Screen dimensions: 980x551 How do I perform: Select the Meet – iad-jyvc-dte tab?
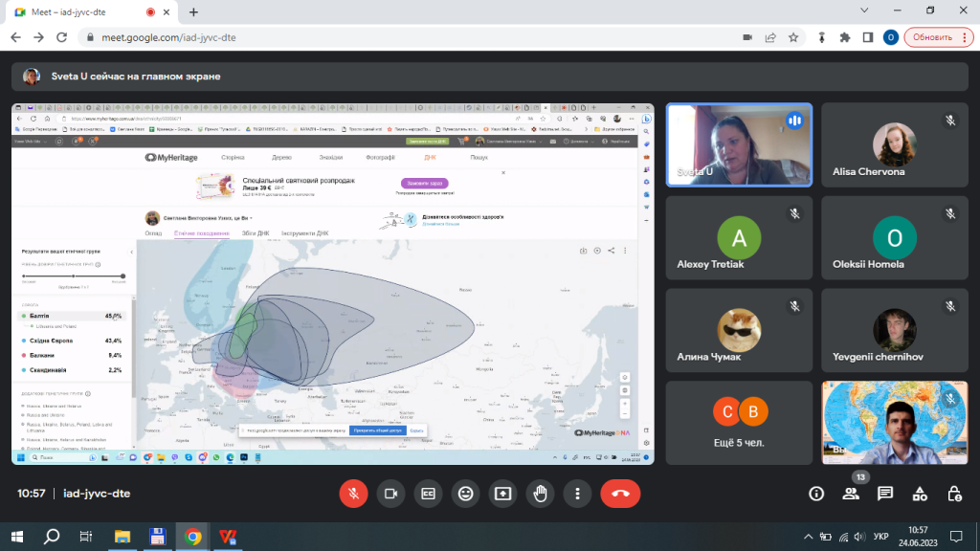[x=93, y=11]
